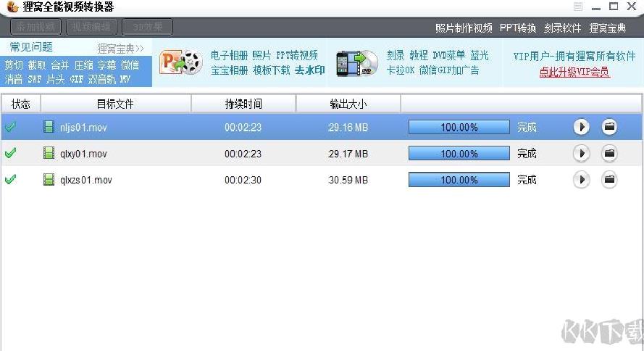Click the 输出大小 column header
Screen dimensions: 644x351
coord(348,104)
